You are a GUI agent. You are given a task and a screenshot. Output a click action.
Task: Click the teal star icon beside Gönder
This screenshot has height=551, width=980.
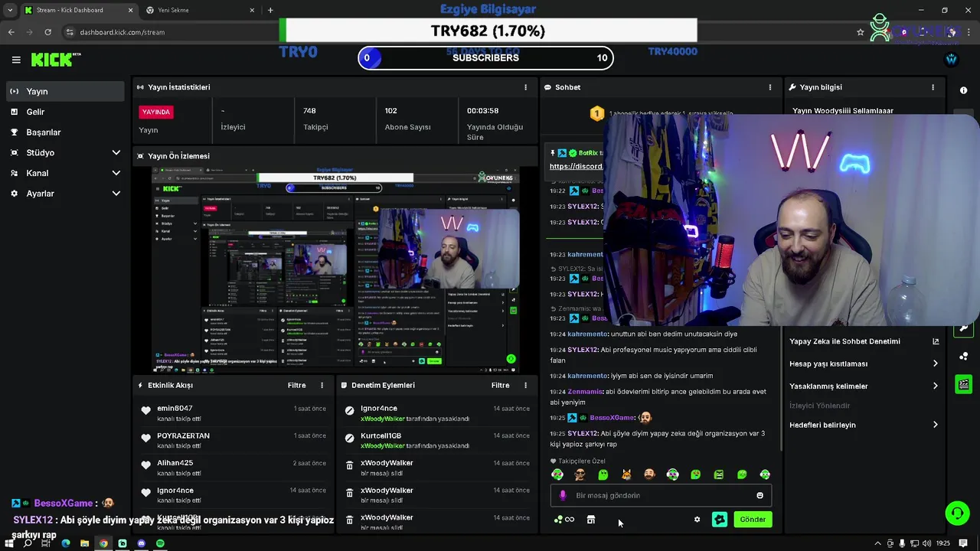[720, 520]
